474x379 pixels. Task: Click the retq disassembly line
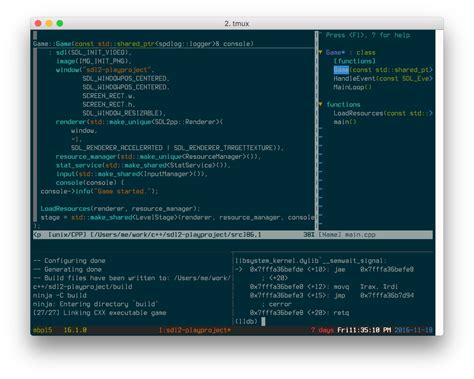299,313
